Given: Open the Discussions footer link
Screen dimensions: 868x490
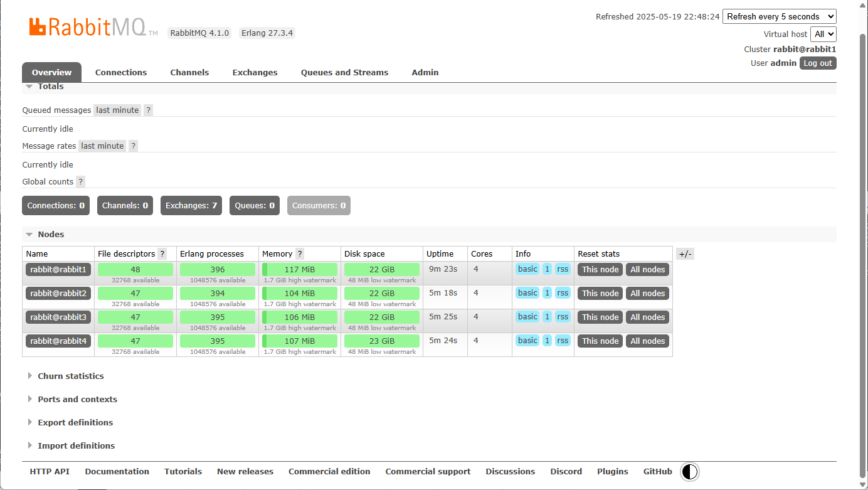Looking at the screenshot, I should point(511,472).
